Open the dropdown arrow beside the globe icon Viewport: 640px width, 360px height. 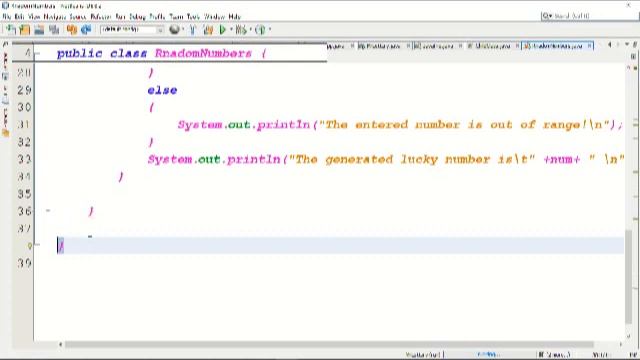[183, 29]
